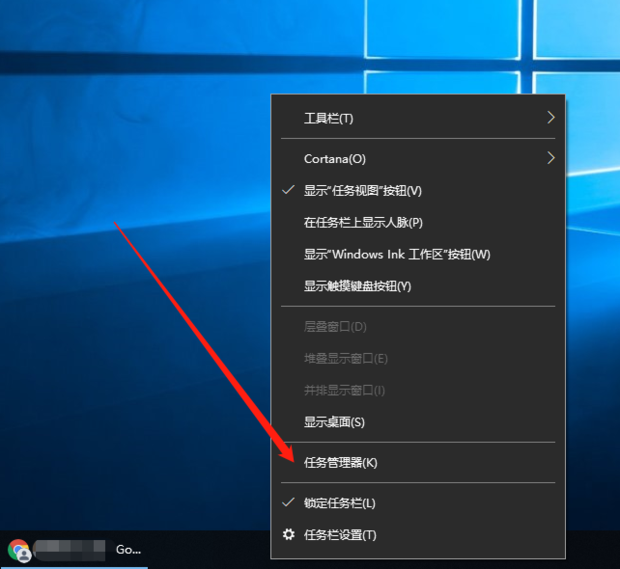The height and width of the screenshot is (569, 620).
Task: Open 任务栏设置(T) menu entry
Action: [418, 535]
